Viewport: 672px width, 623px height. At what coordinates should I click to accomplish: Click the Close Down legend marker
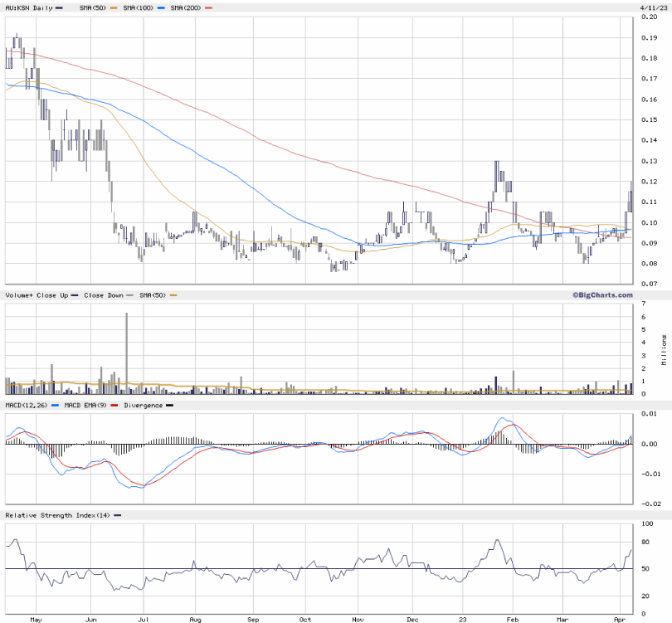coord(130,295)
